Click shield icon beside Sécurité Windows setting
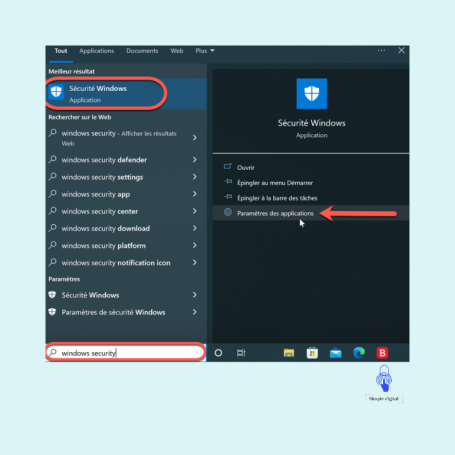 point(52,295)
